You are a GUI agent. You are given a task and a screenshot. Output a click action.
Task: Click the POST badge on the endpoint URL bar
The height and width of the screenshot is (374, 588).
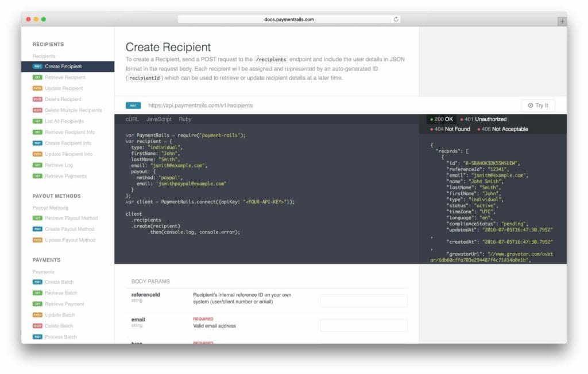[x=133, y=106]
